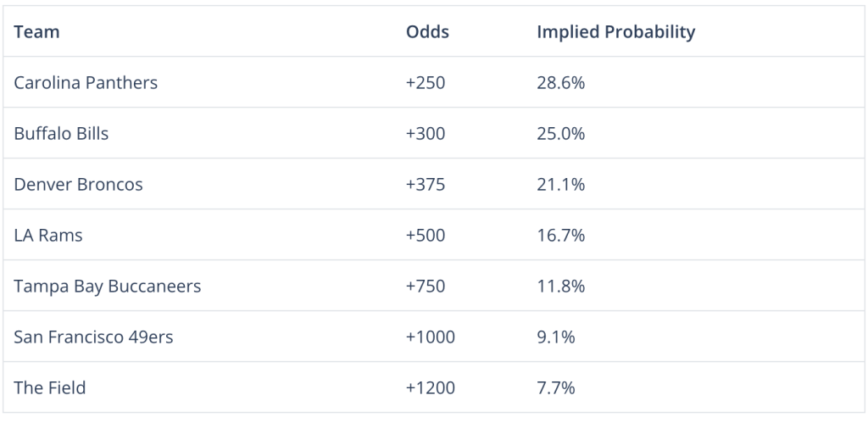Click the Implied Probability column header
The height and width of the screenshot is (423, 868).
[615, 32]
